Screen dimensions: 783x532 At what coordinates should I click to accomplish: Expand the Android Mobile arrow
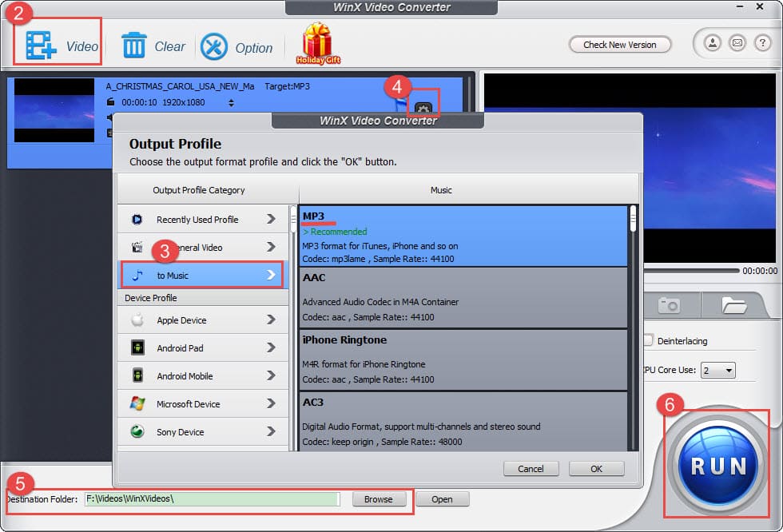[x=271, y=375]
